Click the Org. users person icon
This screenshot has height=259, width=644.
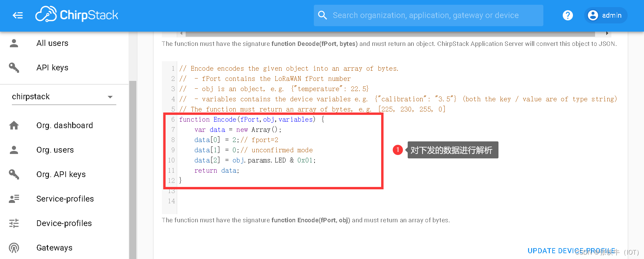point(14,150)
